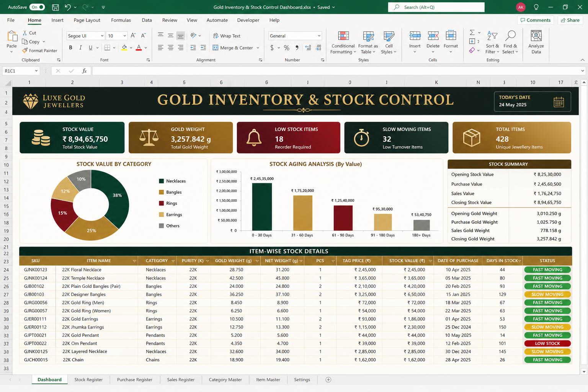Click the Delete cells icon
The height and width of the screenshot is (392, 588).
433,36
